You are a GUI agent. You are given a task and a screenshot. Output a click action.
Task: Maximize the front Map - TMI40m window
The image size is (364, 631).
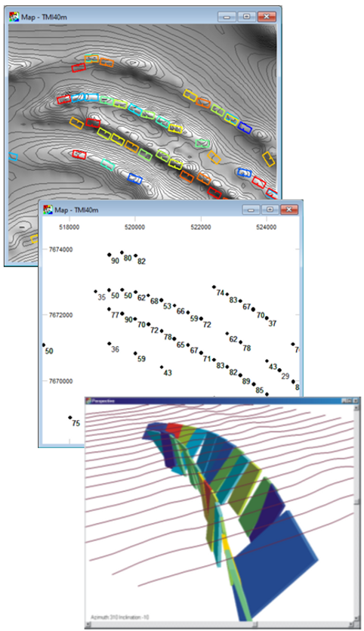(x=270, y=209)
